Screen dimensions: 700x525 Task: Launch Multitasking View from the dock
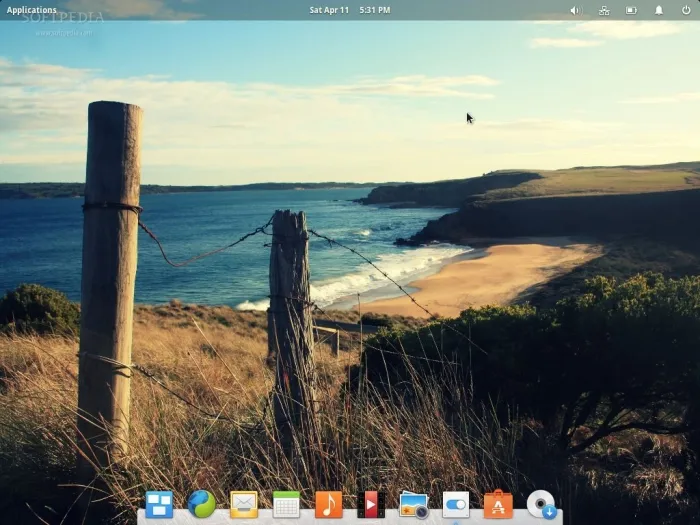click(x=159, y=504)
